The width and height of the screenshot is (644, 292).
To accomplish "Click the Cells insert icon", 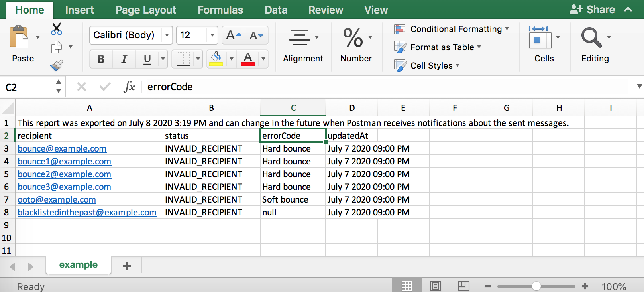I will coord(540,37).
